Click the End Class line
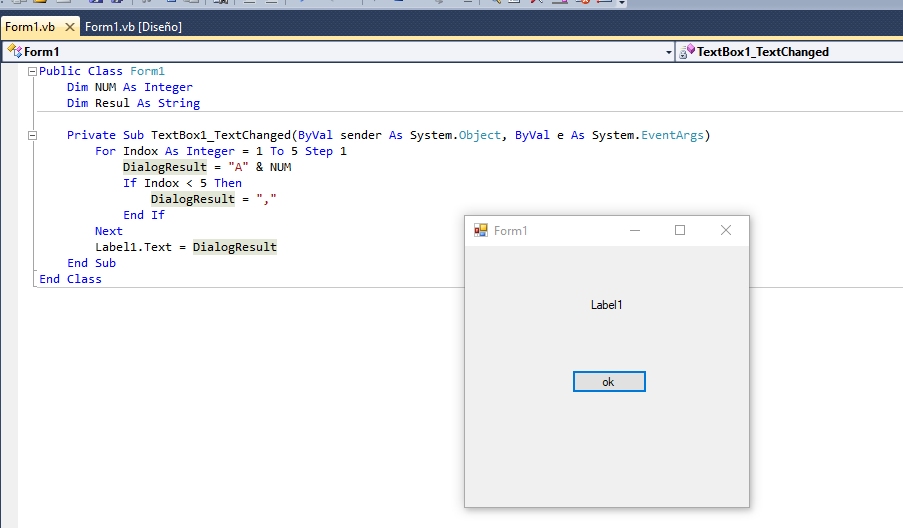 pyautogui.click(x=70, y=279)
